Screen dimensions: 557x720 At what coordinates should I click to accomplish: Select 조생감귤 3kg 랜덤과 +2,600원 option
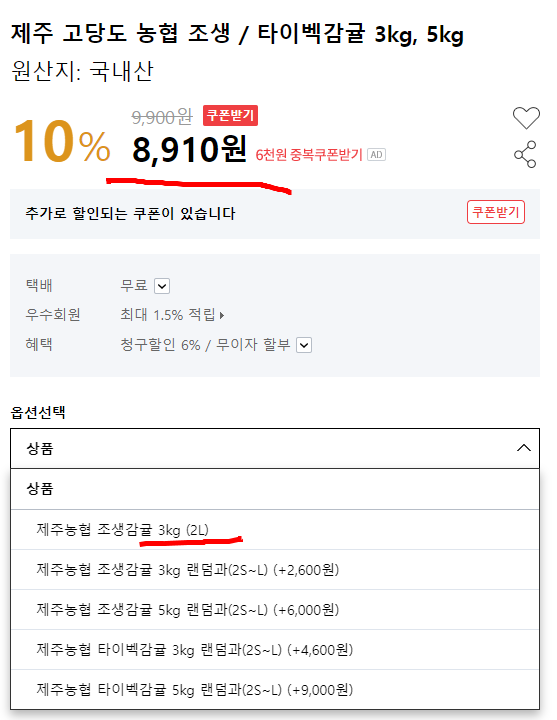point(275,570)
